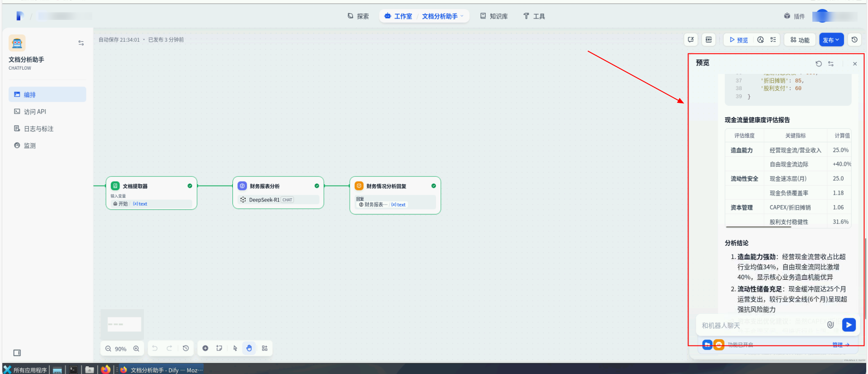
Task: Open 知识库 in top navigation
Action: 494,16
